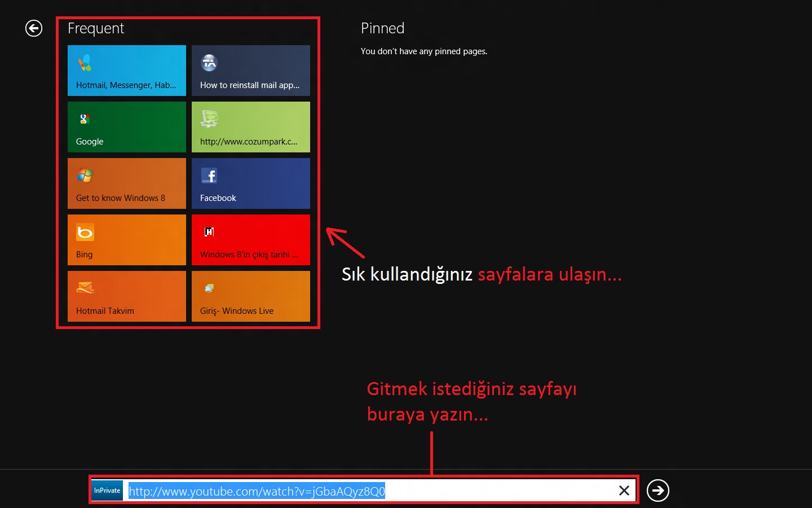Open the Hotmail, Messenger tile

tap(127, 71)
